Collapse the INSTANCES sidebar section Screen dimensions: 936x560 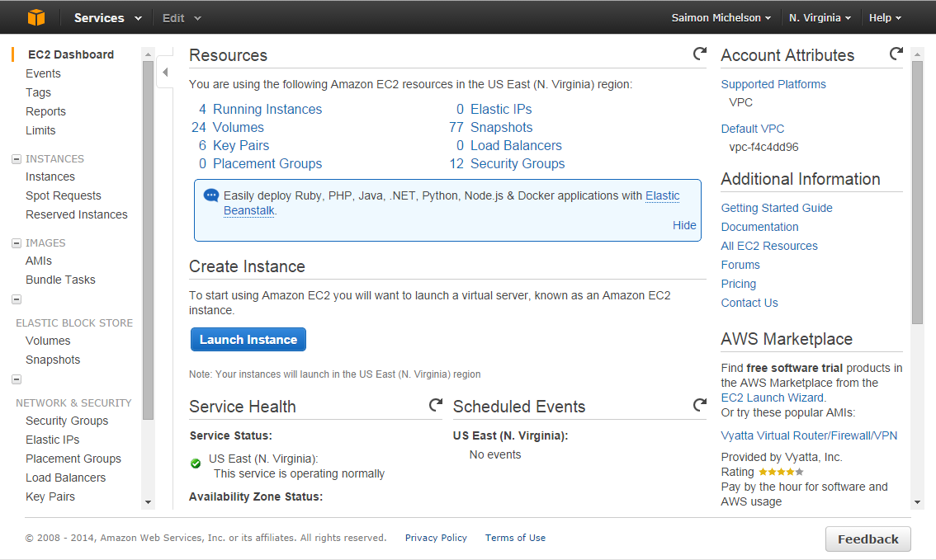17,159
